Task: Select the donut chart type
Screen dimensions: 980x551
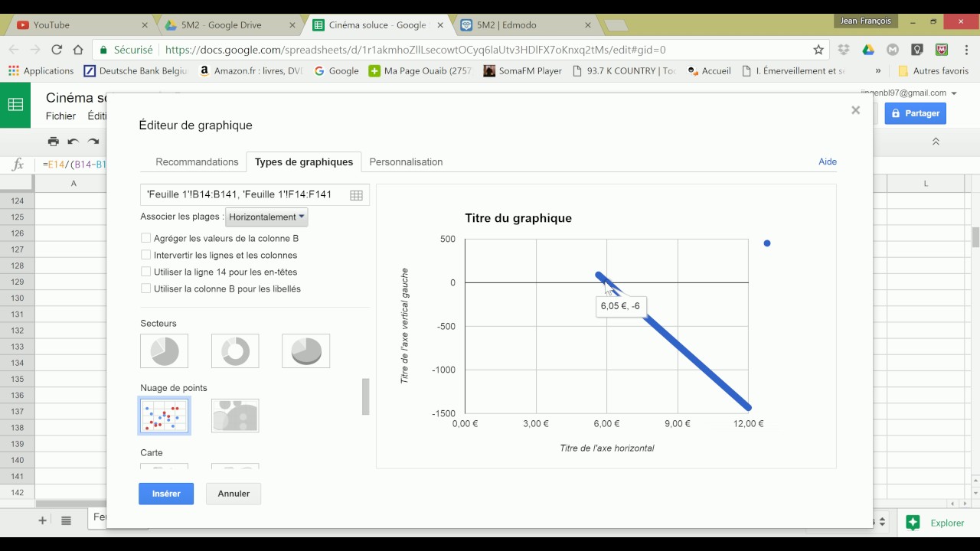Action: pos(235,350)
